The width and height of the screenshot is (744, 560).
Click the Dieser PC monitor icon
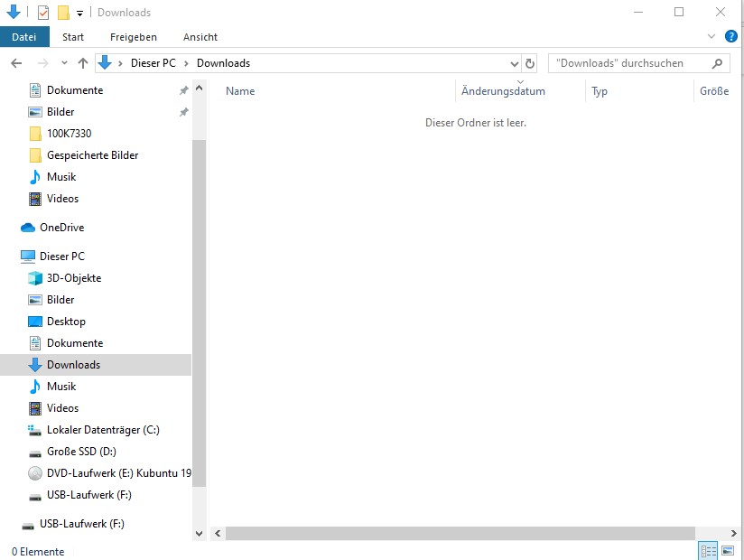pyautogui.click(x=28, y=257)
